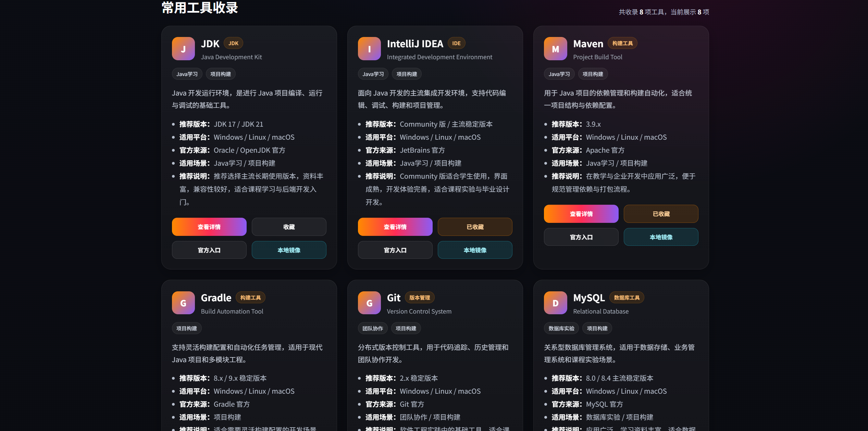Click the IntelliJ IDEA card title
This screenshot has width=868, height=431.
[x=415, y=43]
